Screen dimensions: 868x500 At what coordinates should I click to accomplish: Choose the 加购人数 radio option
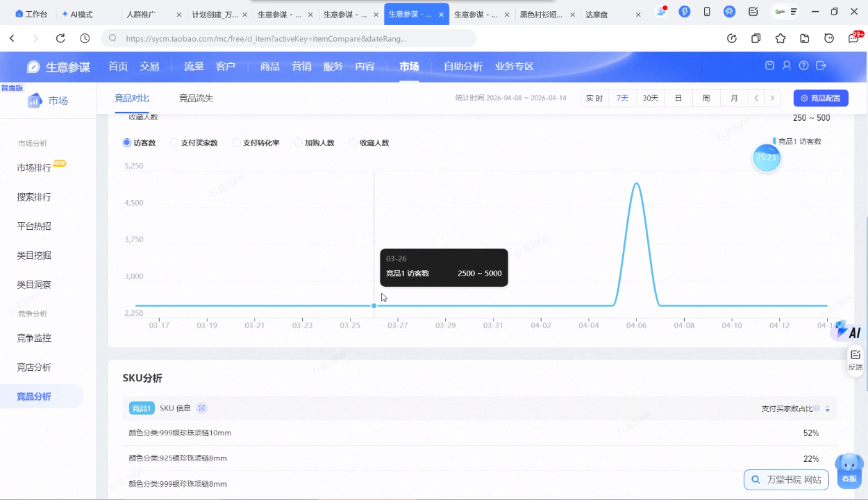299,143
